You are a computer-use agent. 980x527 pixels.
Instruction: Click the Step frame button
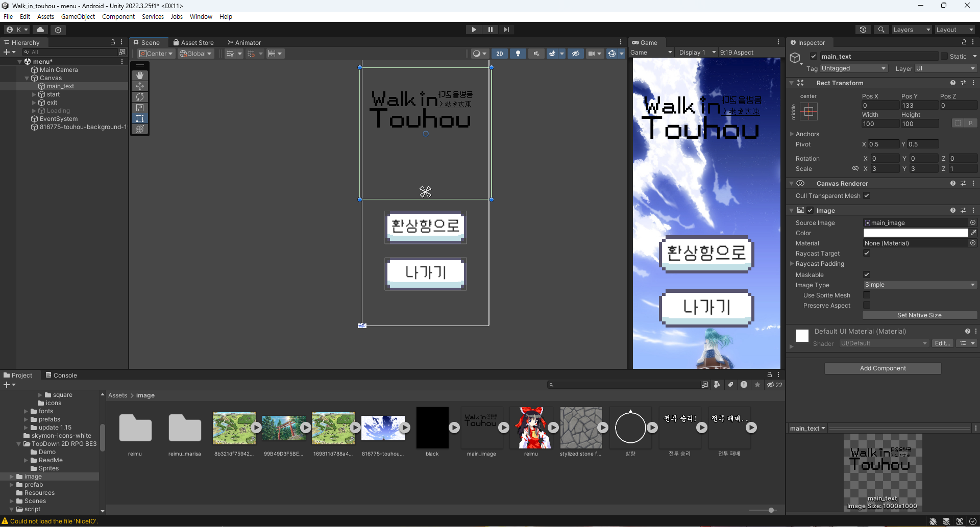point(506,30)
